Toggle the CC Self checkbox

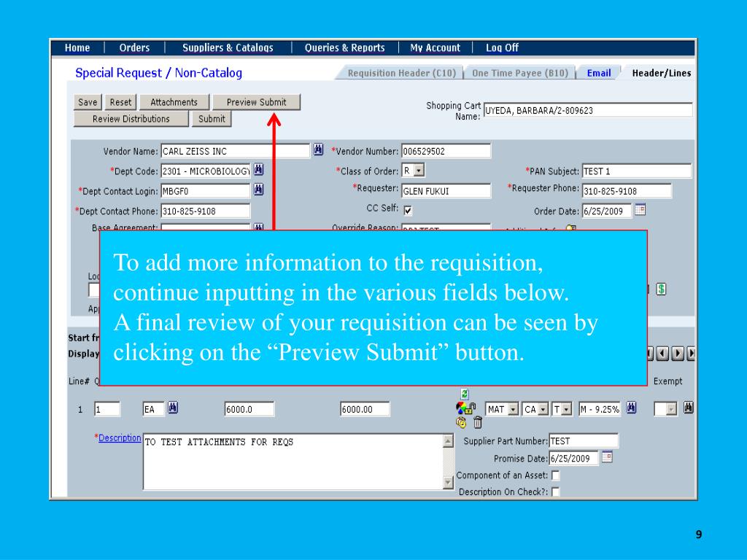click(x=408, y=210)
